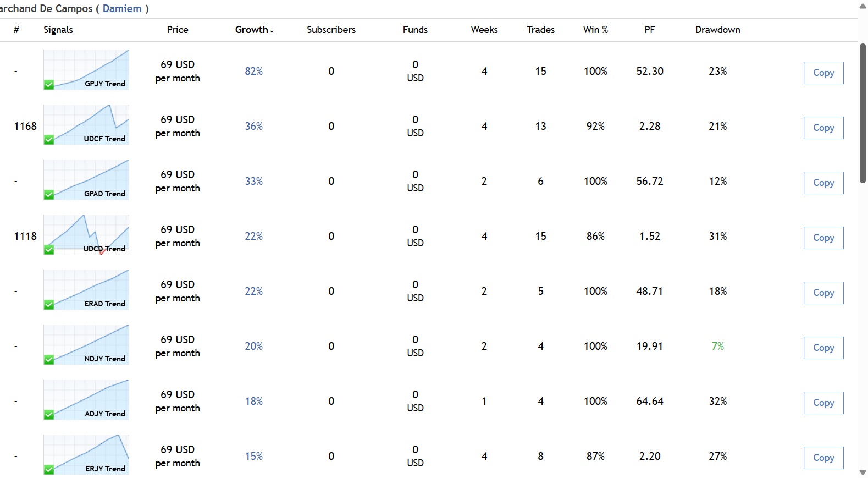This screenshot has width=868, height=478.
Task: Sort the list by PF column header
Action: click(650, 30)
